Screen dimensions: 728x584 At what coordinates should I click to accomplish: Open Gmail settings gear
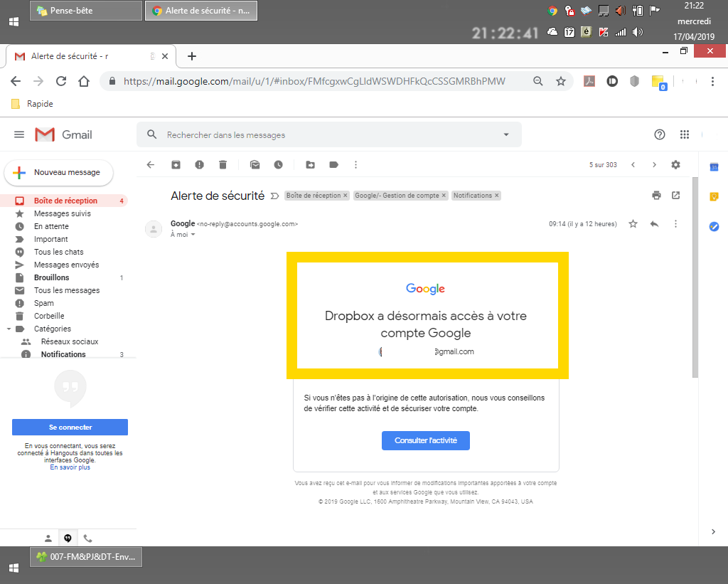(x=675, y=165)
